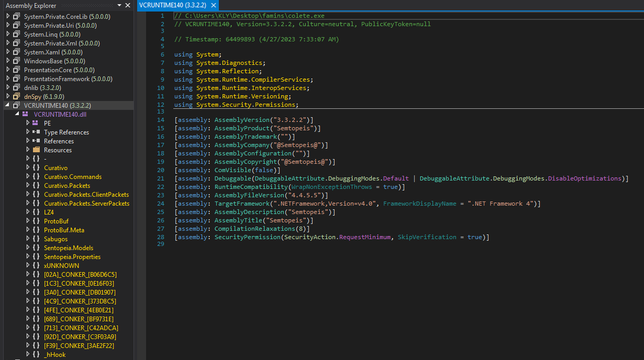Viewport: 644px width, 360px height.
Task: Click the WindowsBase assembly icon
Action: click(17, 61)
